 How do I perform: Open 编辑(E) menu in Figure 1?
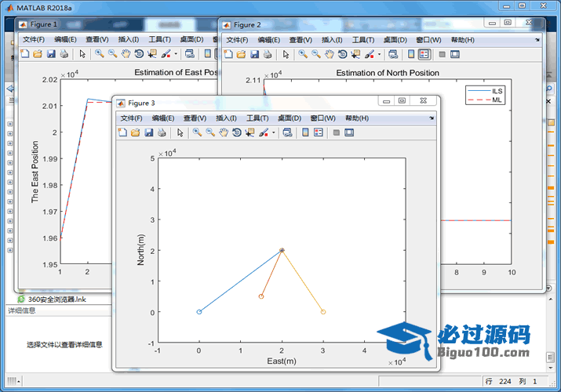[65, 39]
